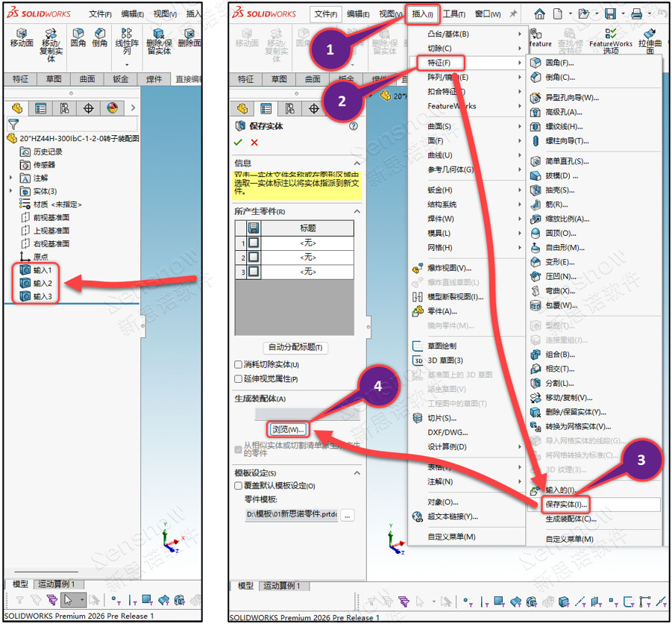Click Home icon in right window toolbar
The height and width of the screenshot is (624, 672).
pyautogui.click(x=539, y=13)
